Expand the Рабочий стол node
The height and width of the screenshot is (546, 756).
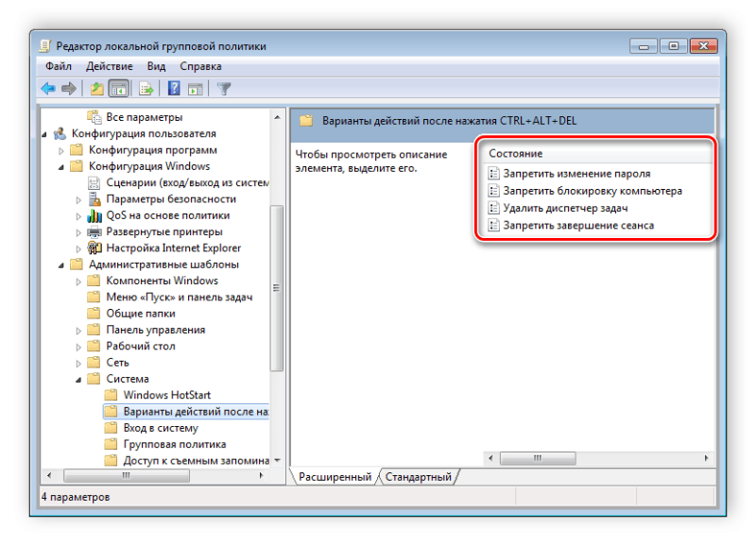tap(78, 347)
